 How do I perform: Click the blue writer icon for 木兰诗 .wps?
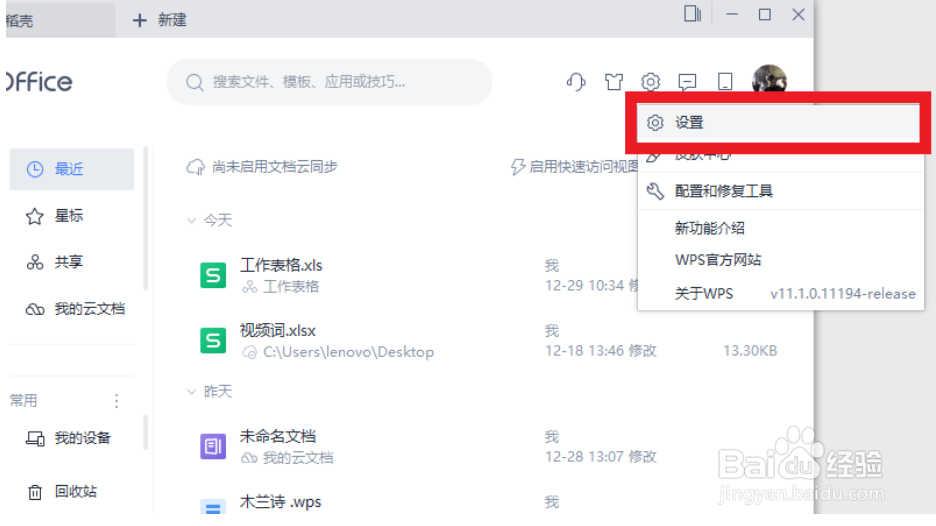213,506
